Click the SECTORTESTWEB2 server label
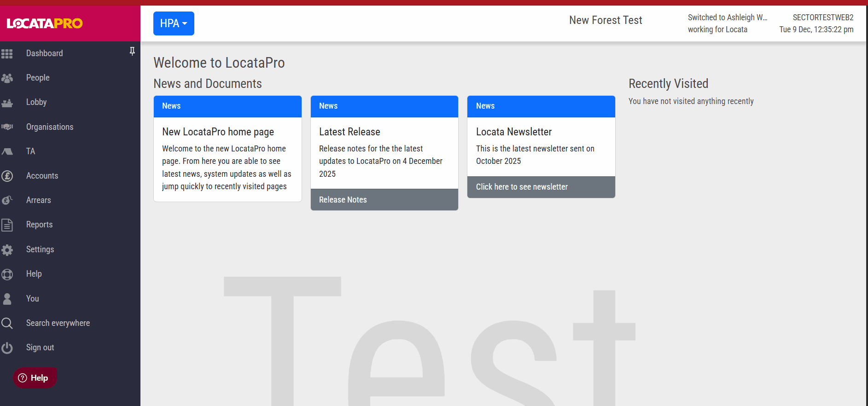The image size is (868, 406). click(x=823, y=17)
